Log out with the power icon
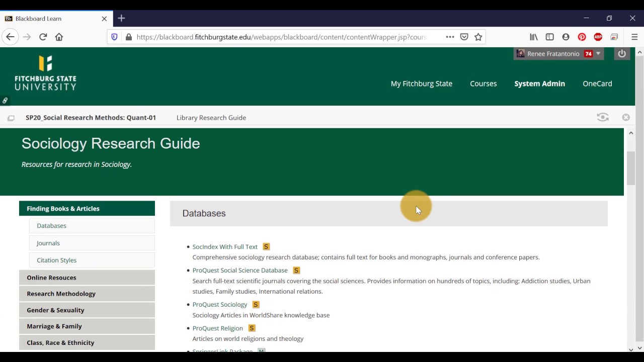 (x=622, y=54)
